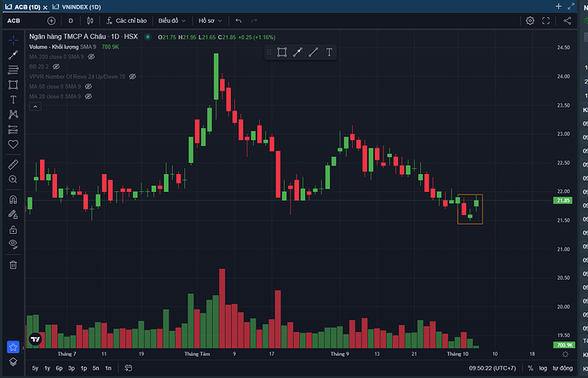The height and width of the screenshot is (378, 588).
Task: Click the 21.85 current price label
Action: [563, 201]
